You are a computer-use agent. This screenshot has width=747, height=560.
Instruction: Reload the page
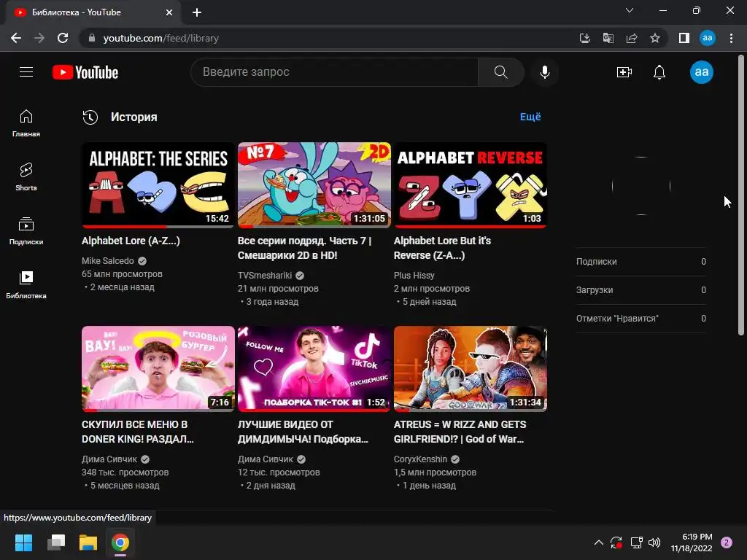[63, 38]
